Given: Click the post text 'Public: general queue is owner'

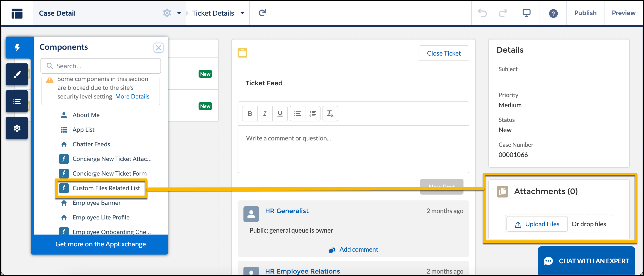Looking at the screenshot, I should click(291, 230).
